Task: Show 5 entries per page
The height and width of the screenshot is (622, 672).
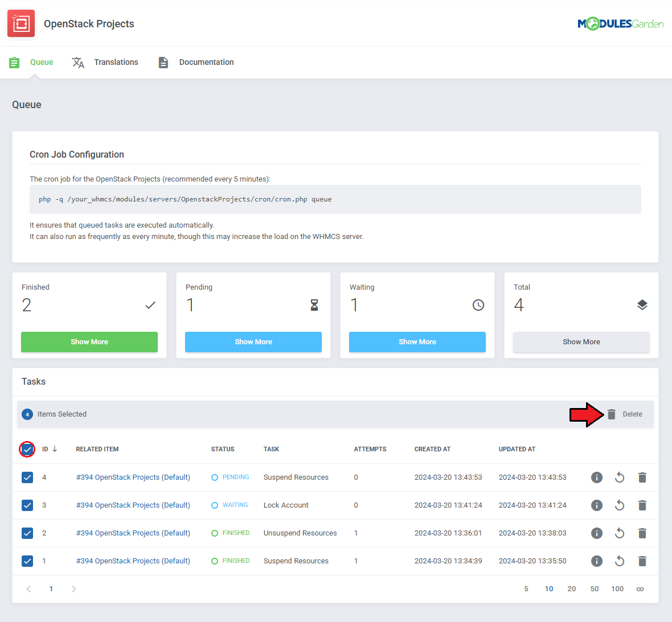Action: [x=526, y=589]
